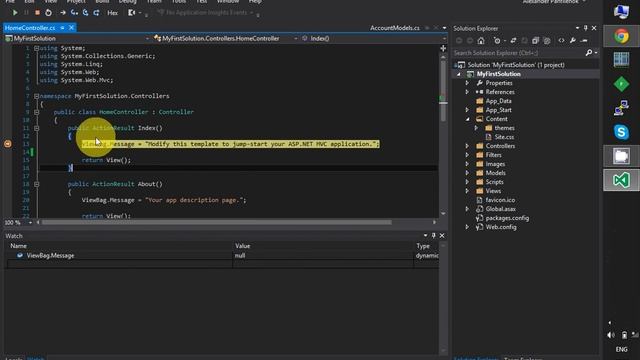
Task: Open the Watch panel options dropdown
Action: (x=425, y=236)
